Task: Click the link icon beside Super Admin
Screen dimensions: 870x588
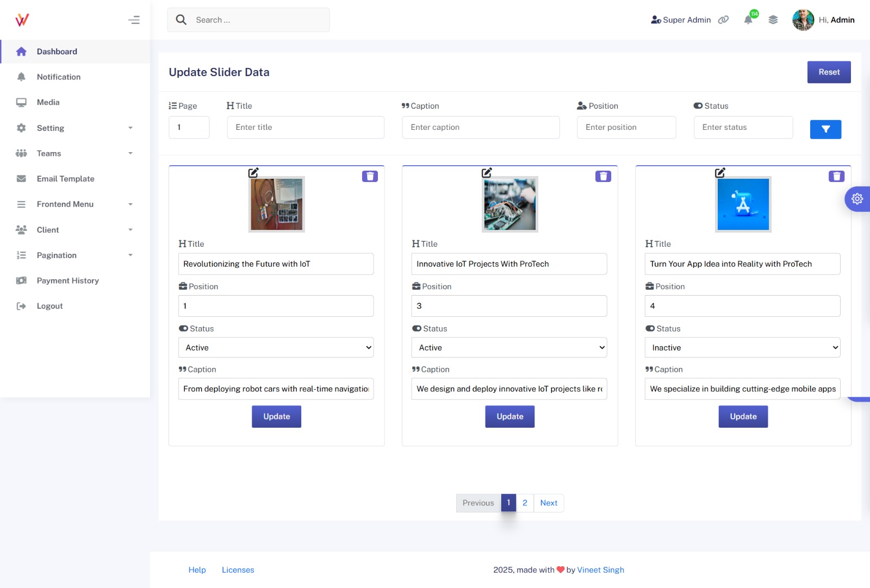Action: click(723, 20)
